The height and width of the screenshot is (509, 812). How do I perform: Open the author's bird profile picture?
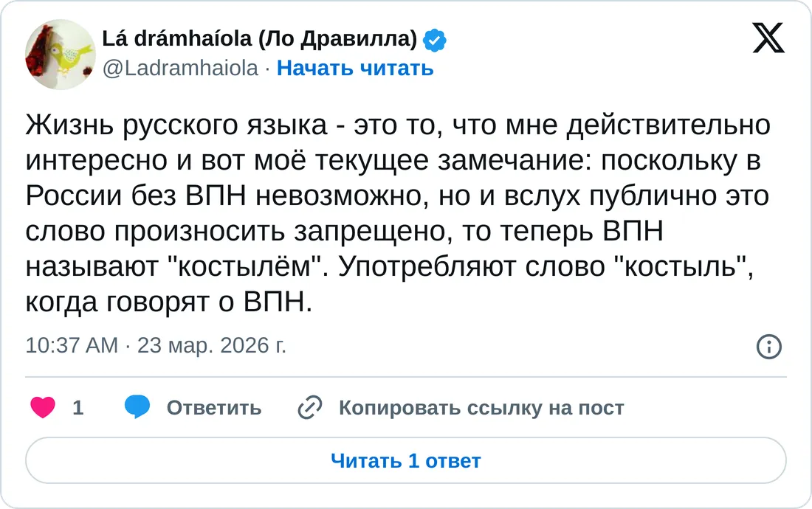[61, 54]
